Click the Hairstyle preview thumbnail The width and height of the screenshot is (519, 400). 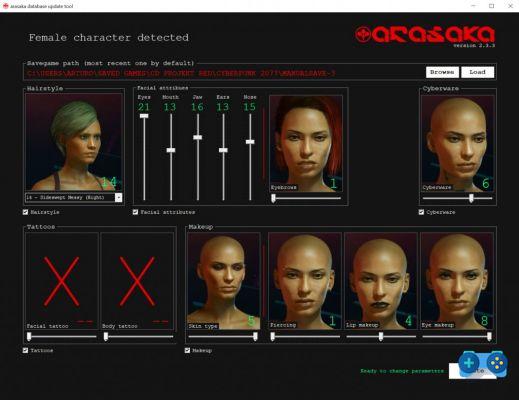tap(74, 142)
